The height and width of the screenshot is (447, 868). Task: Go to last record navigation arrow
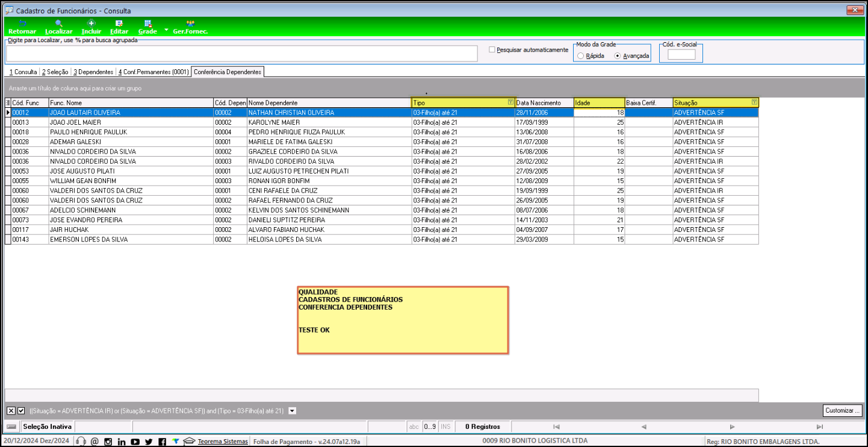pyautogui.click(x=819, y=427)
